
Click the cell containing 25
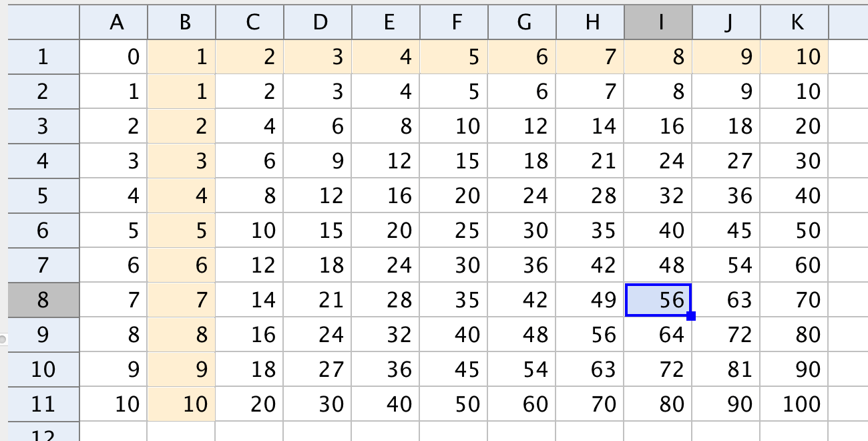454,231
